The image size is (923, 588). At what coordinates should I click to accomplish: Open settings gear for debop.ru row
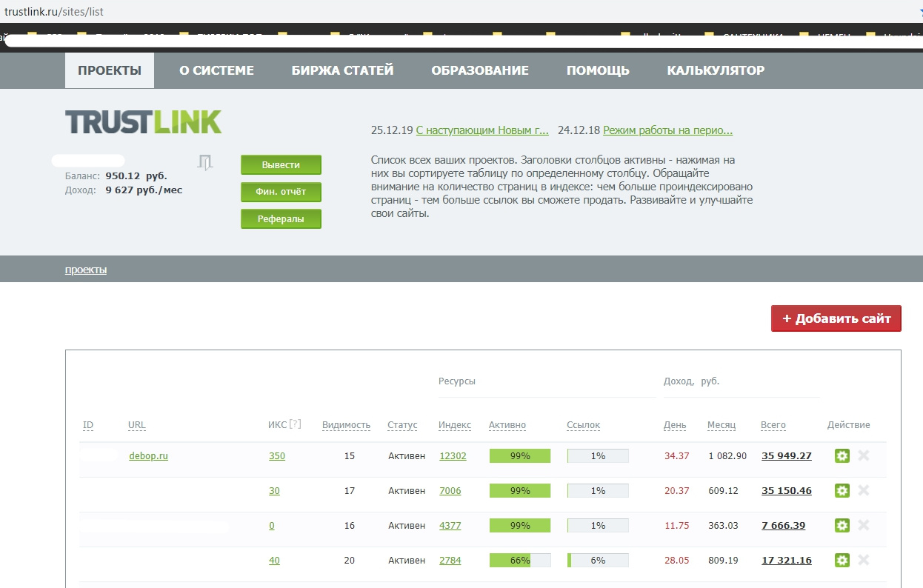tap(842, 456)
